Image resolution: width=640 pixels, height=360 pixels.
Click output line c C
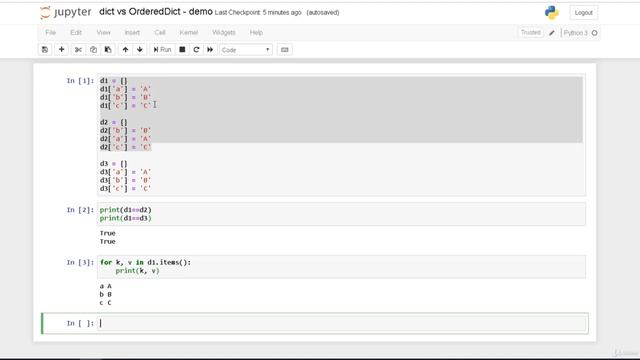pyautogui.click(x=106, y=303)
